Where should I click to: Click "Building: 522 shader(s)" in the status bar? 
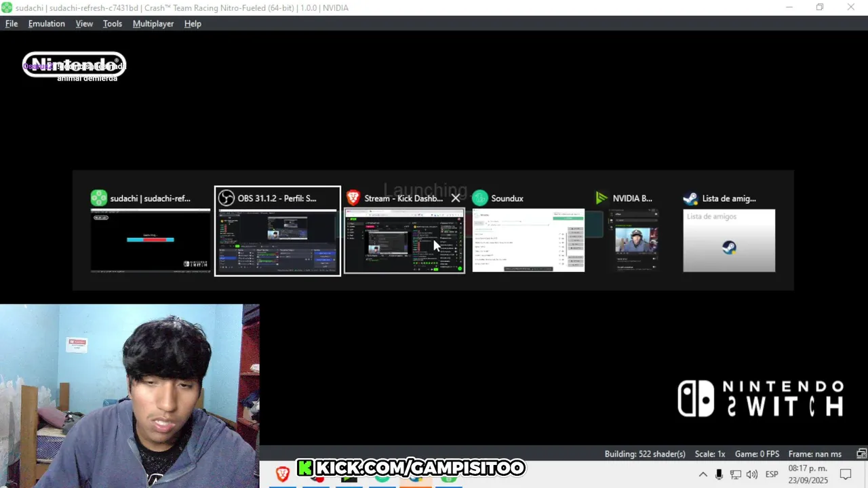645,454
